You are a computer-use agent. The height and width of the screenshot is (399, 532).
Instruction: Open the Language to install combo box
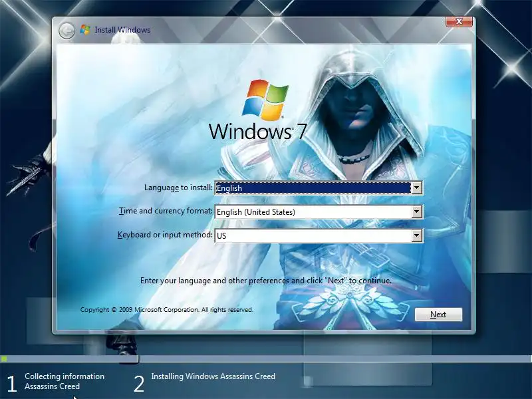pos(319,188)
